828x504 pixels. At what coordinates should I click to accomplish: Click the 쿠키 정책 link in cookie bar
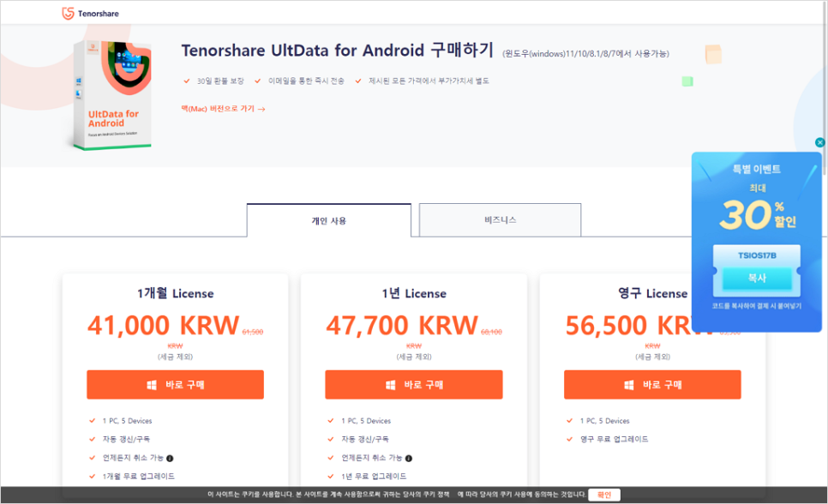(435, 495)
